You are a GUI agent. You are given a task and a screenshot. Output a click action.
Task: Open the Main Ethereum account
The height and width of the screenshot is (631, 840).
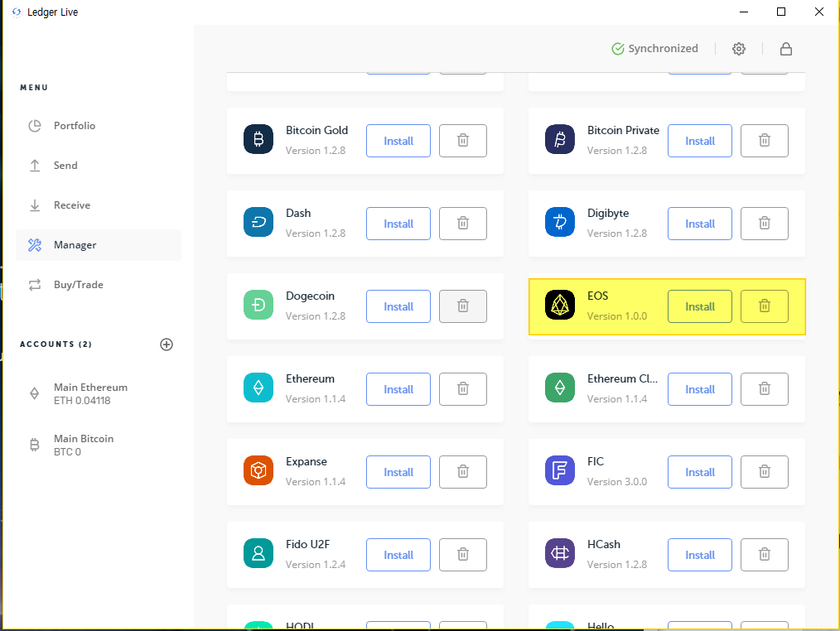pyautogui.click(x=99, y=393)
